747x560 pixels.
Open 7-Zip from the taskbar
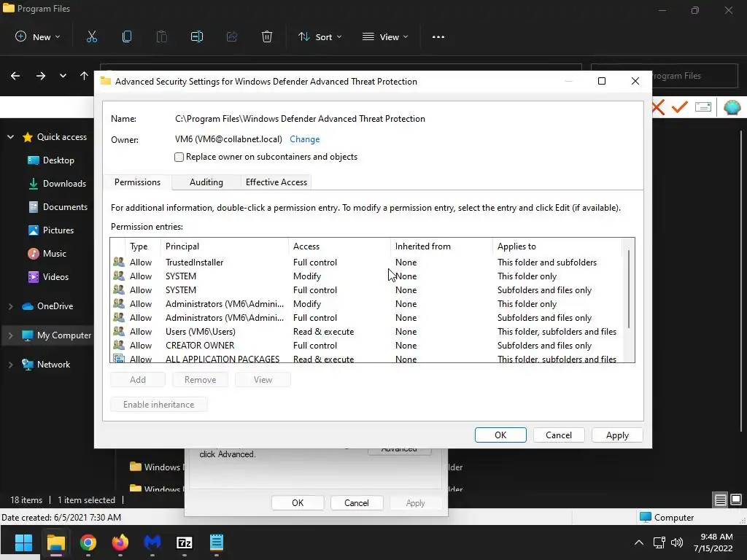[185, 542]
